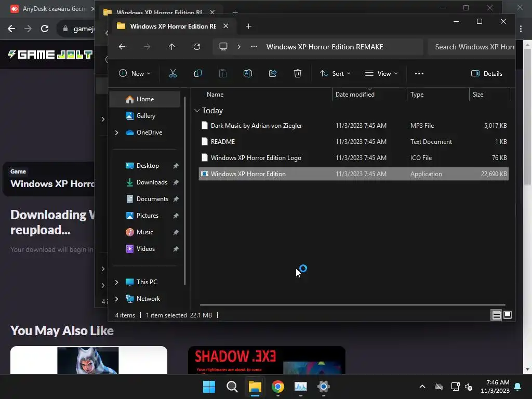Click the address bar folder path

[x=324, y=47]
